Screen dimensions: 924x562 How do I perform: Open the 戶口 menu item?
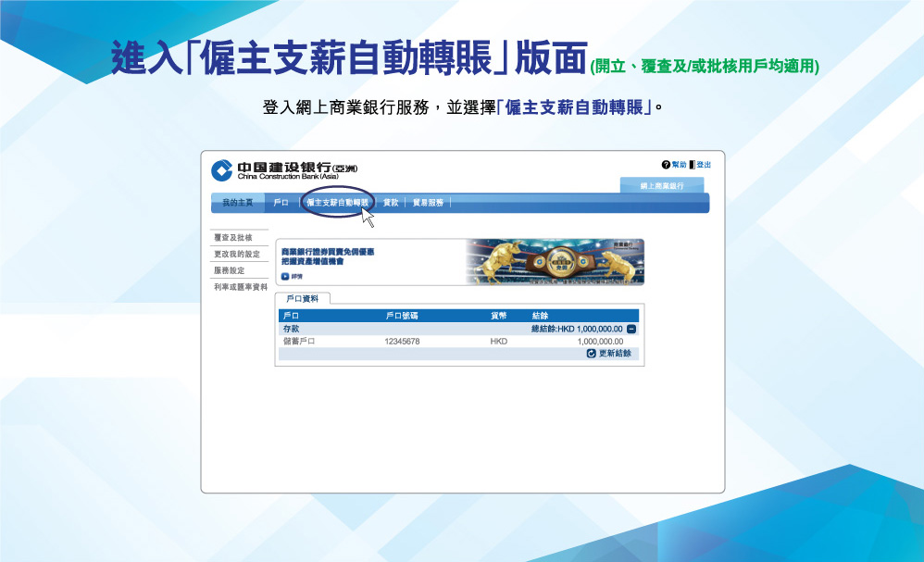click(281, 203)
